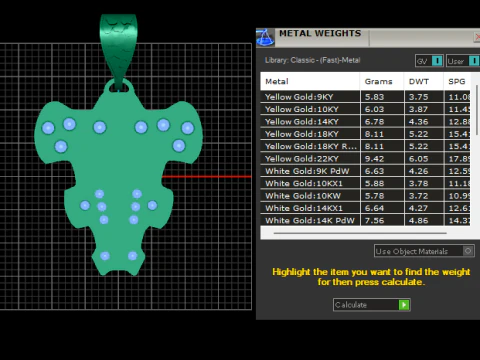Sort by the SPG column header

pos(457,81)
